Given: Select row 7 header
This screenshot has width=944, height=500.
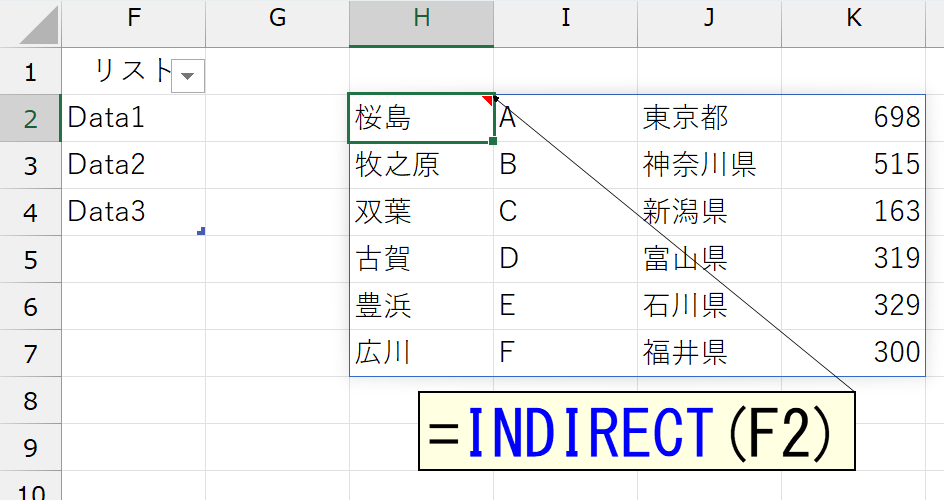Looking at the screenshot, I should 30,353.
